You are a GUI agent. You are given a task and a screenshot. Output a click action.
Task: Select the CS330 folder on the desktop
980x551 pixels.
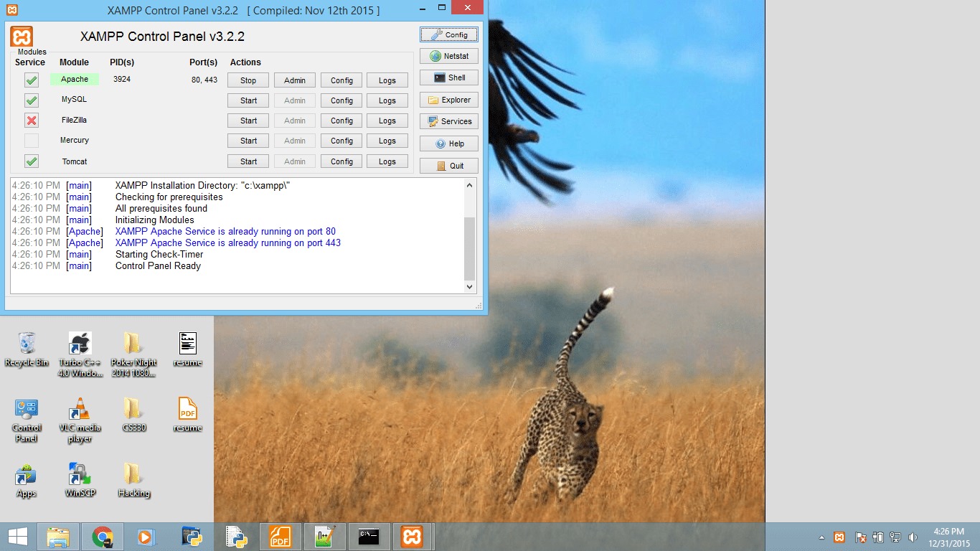click(133, 415)
